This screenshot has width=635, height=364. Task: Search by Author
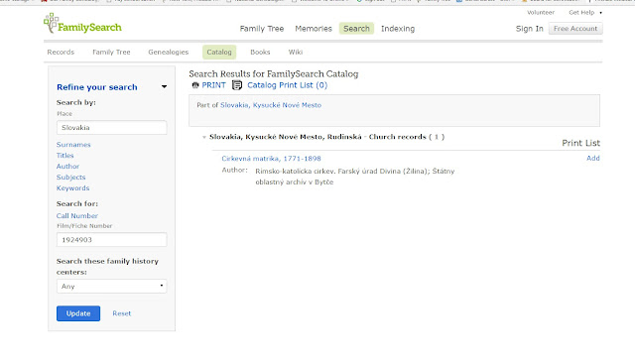[x=67, y=167]
